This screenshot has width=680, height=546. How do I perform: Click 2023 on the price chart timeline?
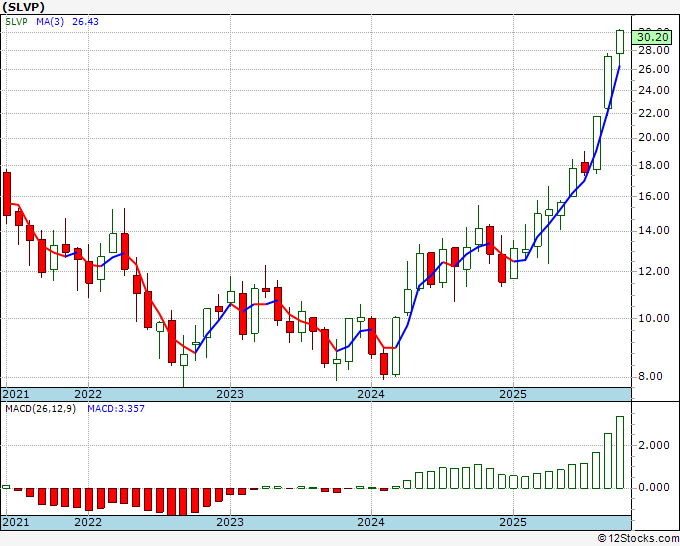[230, 394]
